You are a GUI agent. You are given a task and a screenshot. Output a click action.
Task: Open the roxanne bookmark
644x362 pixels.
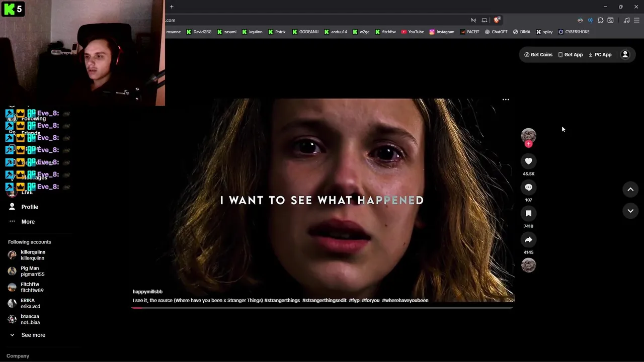point(173,32)
